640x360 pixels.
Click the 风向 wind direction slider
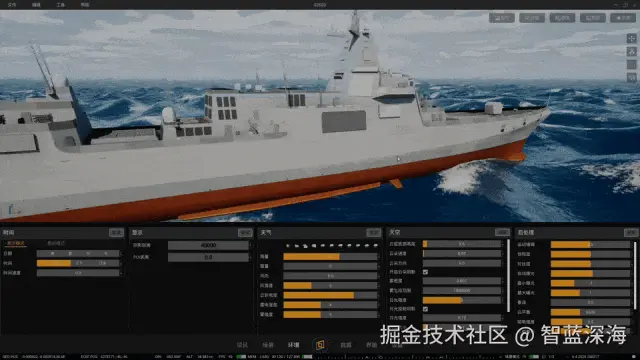[330, 276]
